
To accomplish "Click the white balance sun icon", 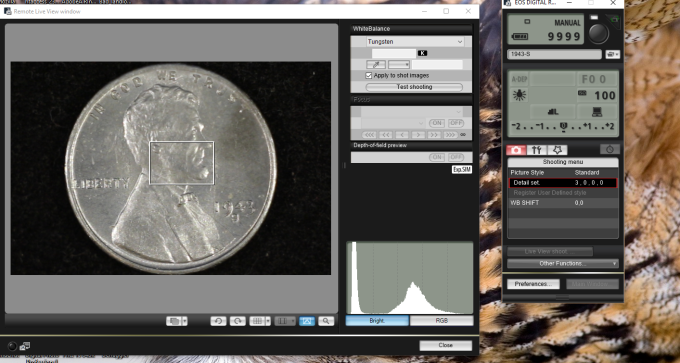I will point(519,95).
